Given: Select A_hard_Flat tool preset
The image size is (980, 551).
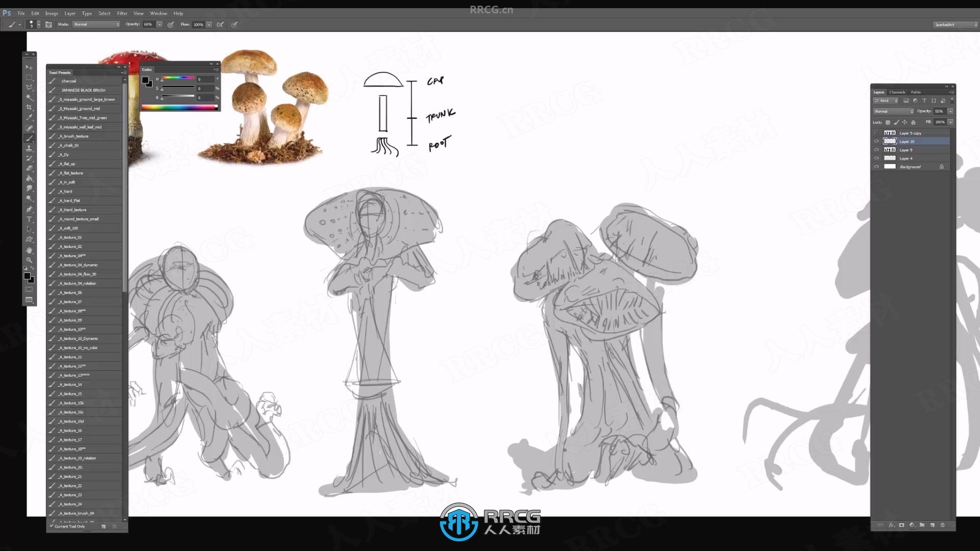Looking at the screenshot, I should (x=85, y=201).
